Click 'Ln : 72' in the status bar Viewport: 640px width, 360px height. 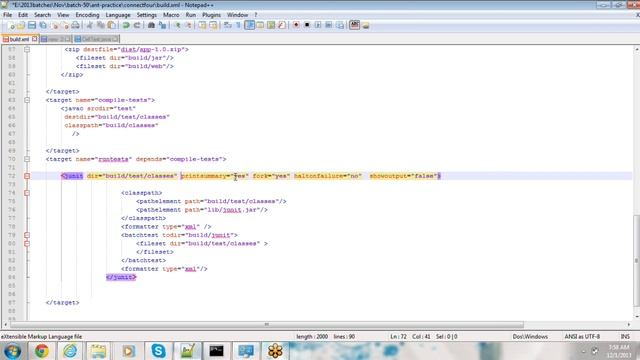pyautogui.click(x=398, y=337)
